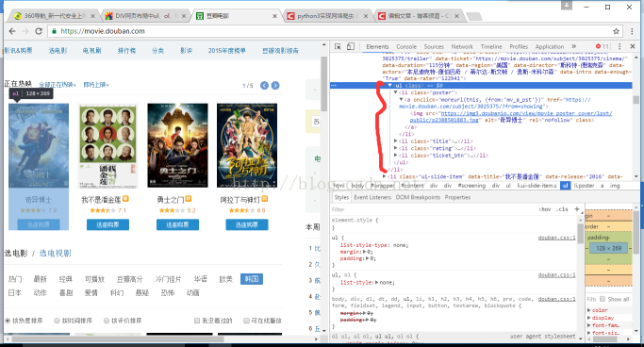Select the 按热度排序 radio button
Screen dimensions: 644x347
click(8, 321)
